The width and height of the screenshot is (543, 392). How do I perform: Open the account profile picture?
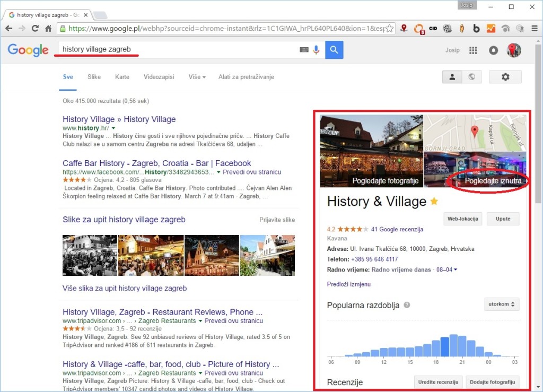514,50
